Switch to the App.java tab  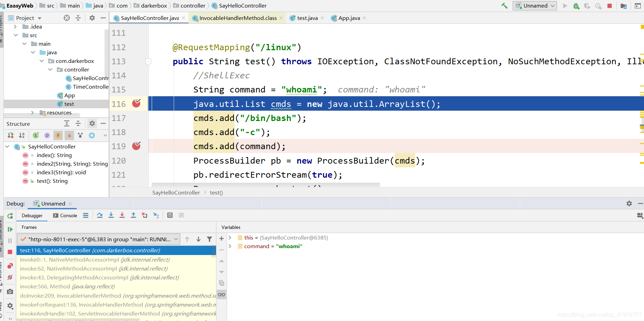coord(349,18)
